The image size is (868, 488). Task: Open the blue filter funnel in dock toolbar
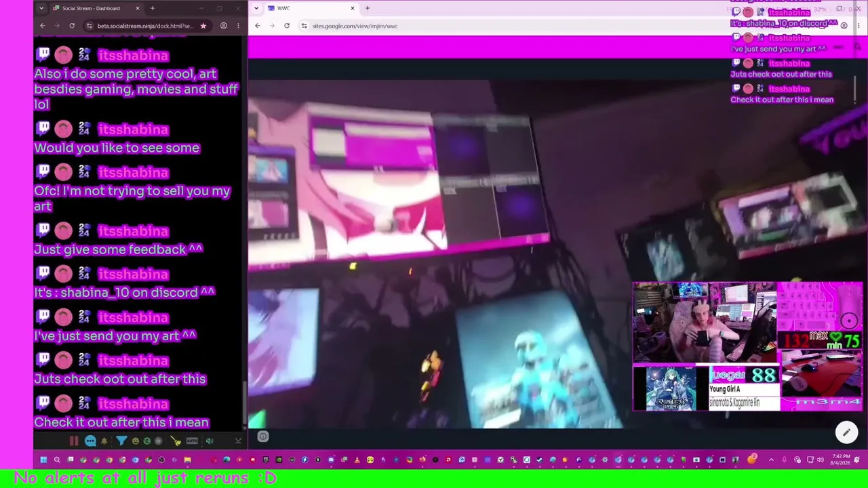[x=121, y=441]
